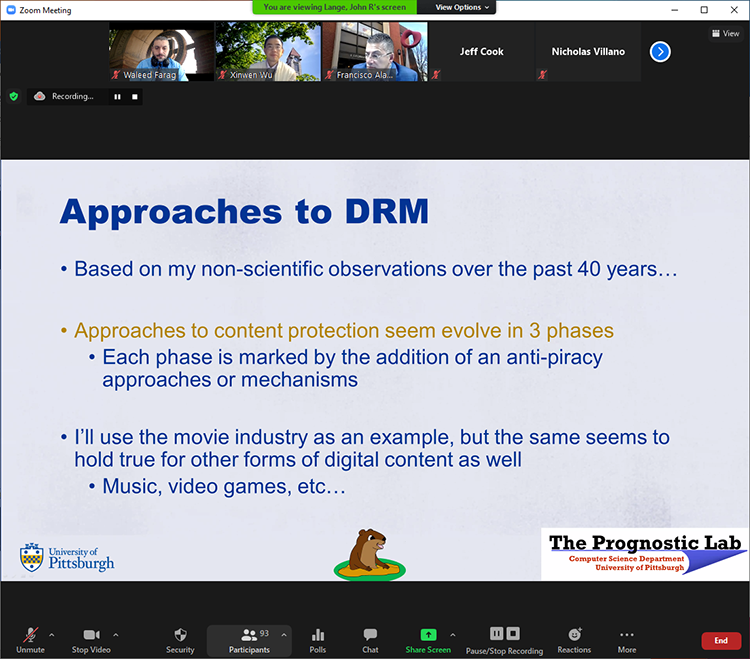This screenshot has width=750, height=659.
Task: Click the green Share Screen button
Action: click(x=428, y=640)
